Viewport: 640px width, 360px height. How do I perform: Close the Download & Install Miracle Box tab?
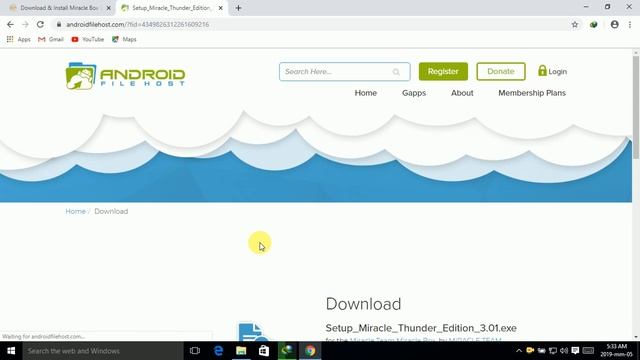click(x=109, y=8)
